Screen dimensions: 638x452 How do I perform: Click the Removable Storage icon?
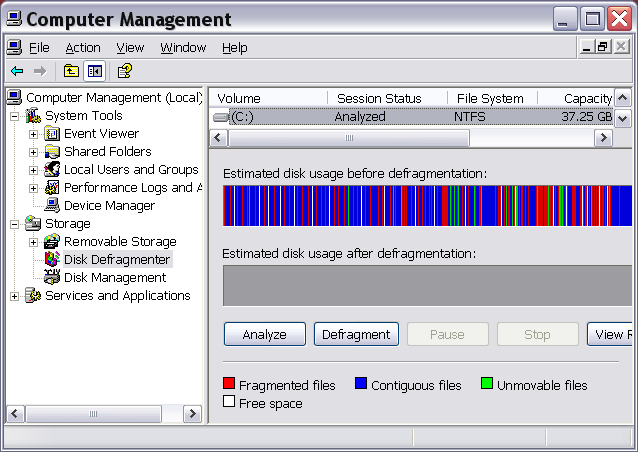[x=52, y=241]
